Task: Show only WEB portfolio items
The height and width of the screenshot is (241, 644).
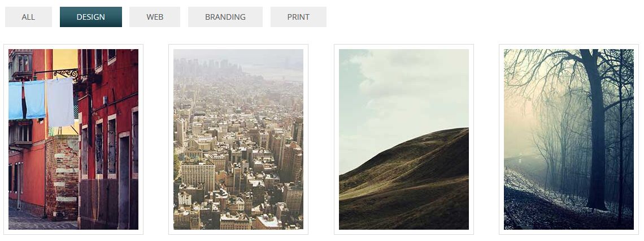Action: coord(155,17)
